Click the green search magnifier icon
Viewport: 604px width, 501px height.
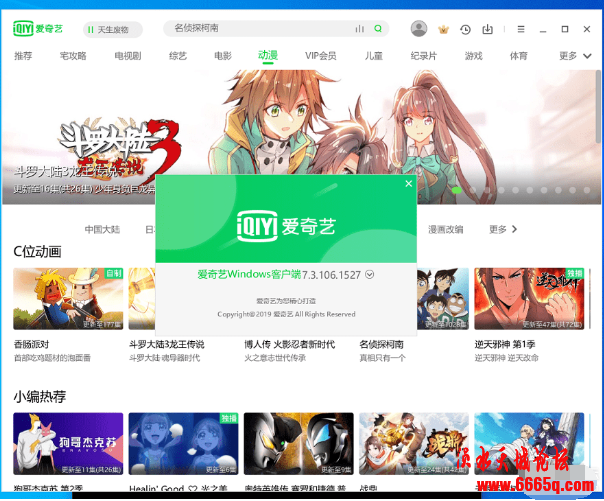tap(378, 28)
